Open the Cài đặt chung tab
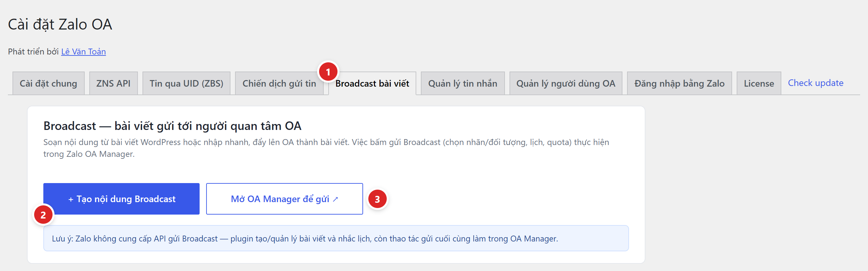The width and height of the screenshot is (868, 271). pyautogui.click(x=48, y=83)
